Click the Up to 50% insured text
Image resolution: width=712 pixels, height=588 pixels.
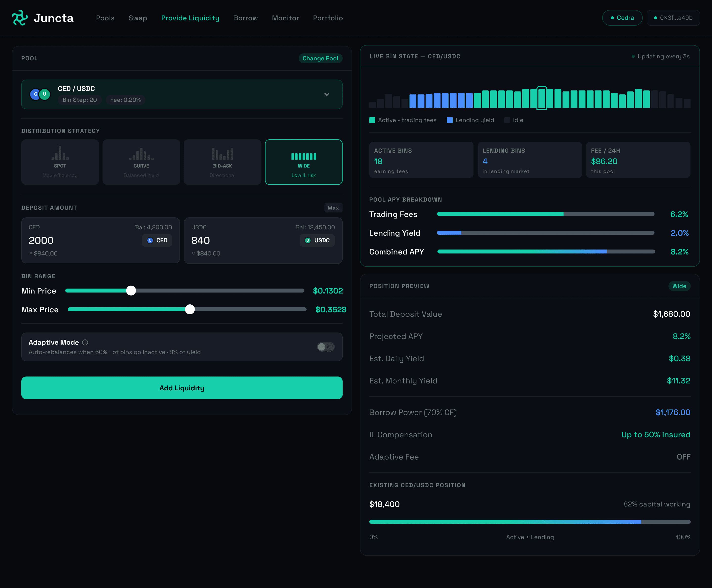[x=656, y=435]
